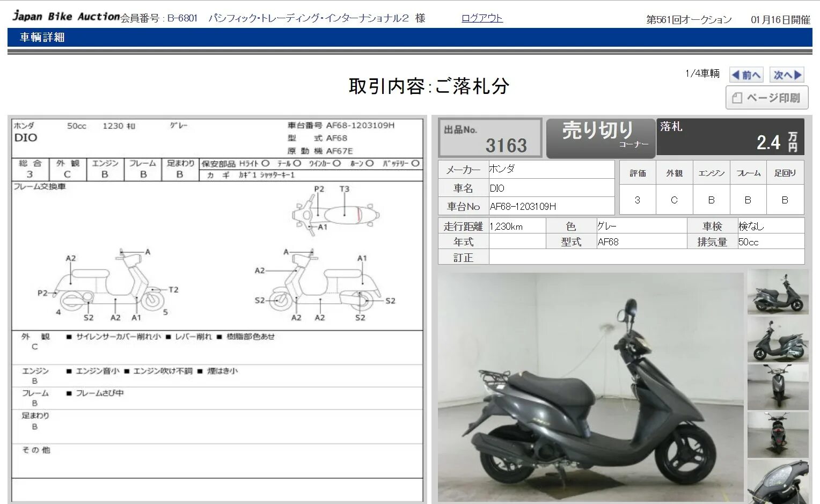This screenshot has width=820, height=504.
Task: Click the displacement value 50cc in table
Action: (748, 242)
